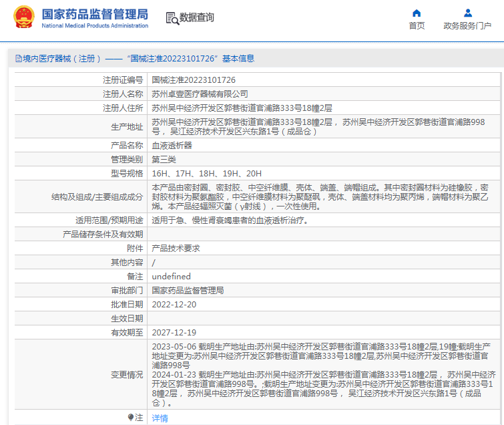
Task: Select expiry date 2027-12-19
Action: pos(174,333)
